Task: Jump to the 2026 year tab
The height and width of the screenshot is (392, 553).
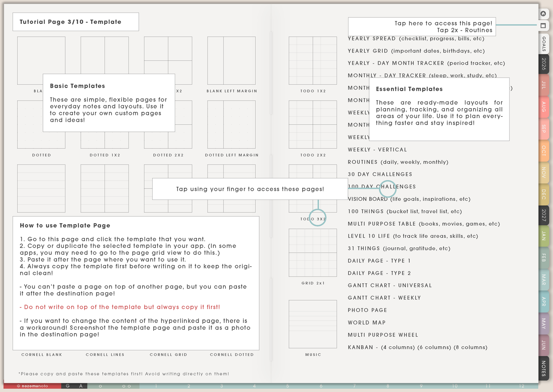Action: [x=544, y=64]
